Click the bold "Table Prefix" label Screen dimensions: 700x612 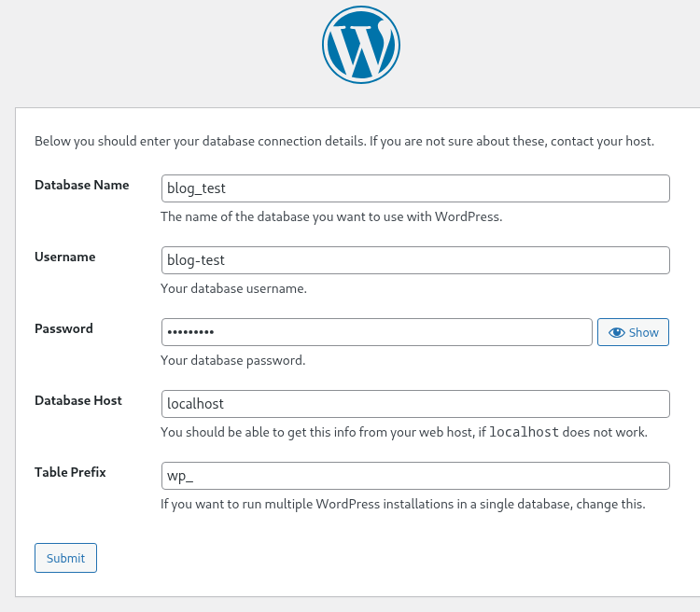[70, 472]
